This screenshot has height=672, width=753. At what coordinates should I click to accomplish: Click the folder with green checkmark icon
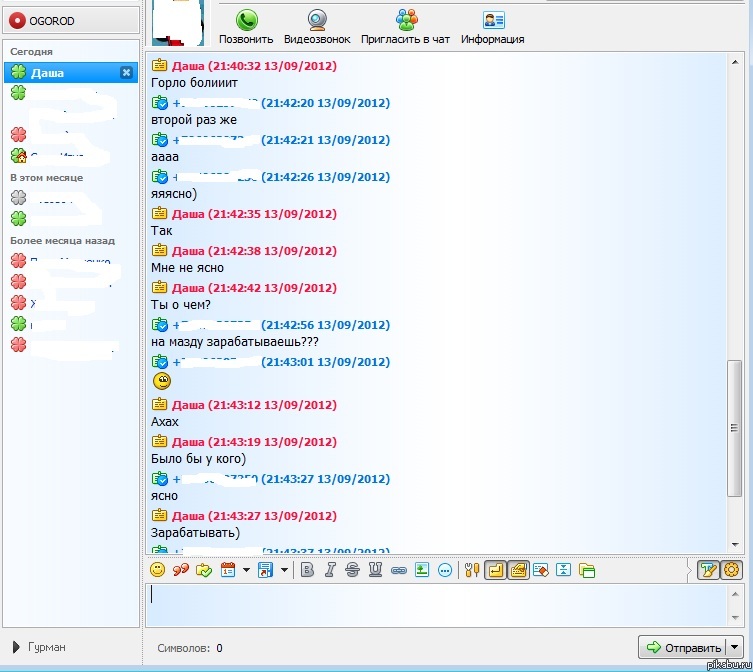click(x=204, y=570)
